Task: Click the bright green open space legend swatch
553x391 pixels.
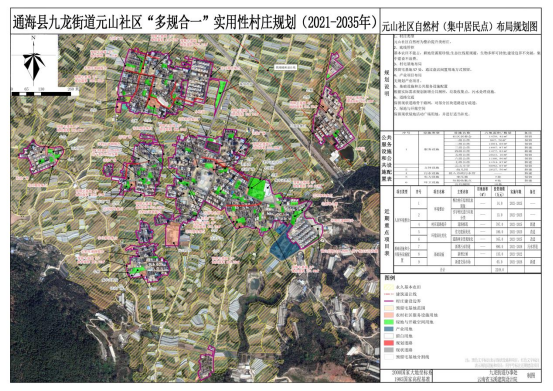Action: [x=389, y=322]
